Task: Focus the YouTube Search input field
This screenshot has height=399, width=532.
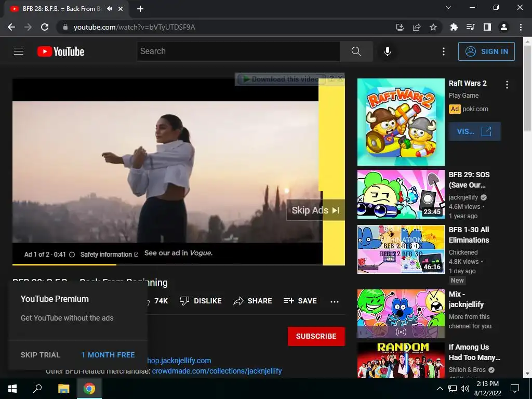Action: tap(238, 51)
